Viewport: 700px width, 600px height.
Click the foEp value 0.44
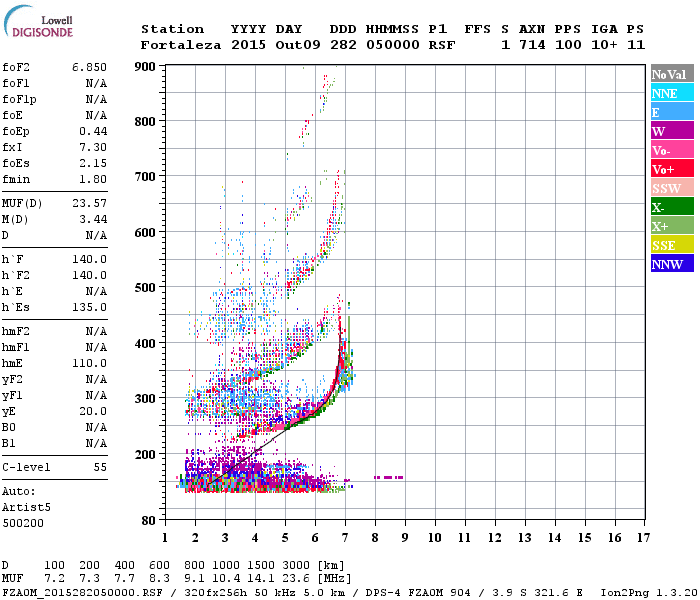pos(93,131)
